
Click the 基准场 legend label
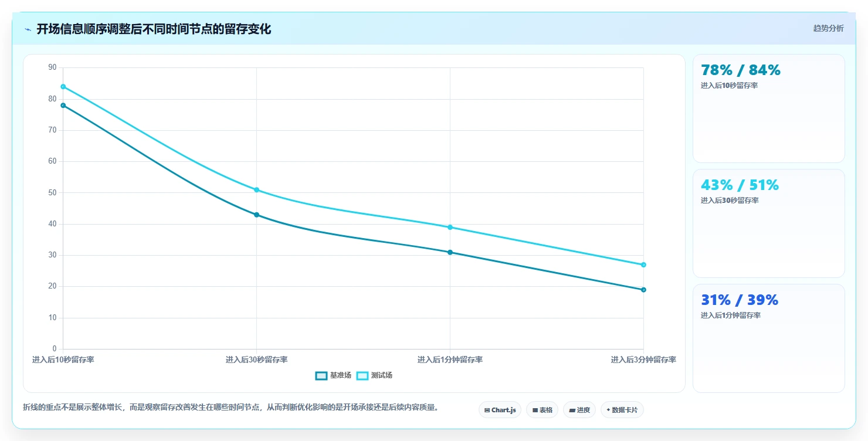(x=340, y=375)
